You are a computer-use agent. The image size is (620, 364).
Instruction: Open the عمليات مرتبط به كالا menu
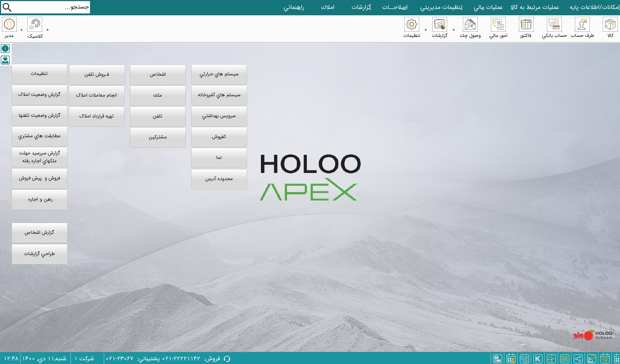click(535, 7)
